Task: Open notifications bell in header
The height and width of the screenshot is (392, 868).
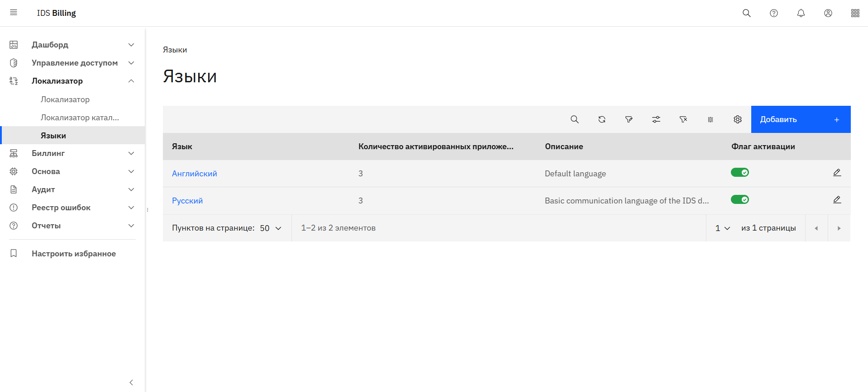Action: [801, 13]
